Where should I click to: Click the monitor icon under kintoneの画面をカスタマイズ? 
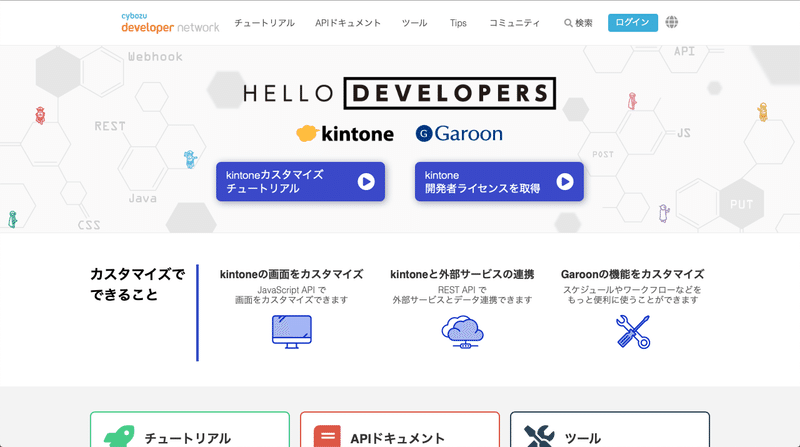pos(292,332)
